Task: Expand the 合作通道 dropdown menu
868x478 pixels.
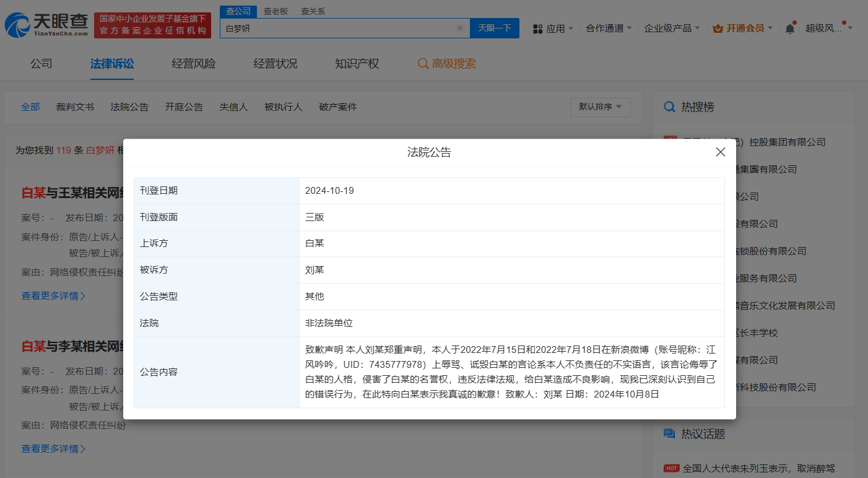Action: point(609,28)
